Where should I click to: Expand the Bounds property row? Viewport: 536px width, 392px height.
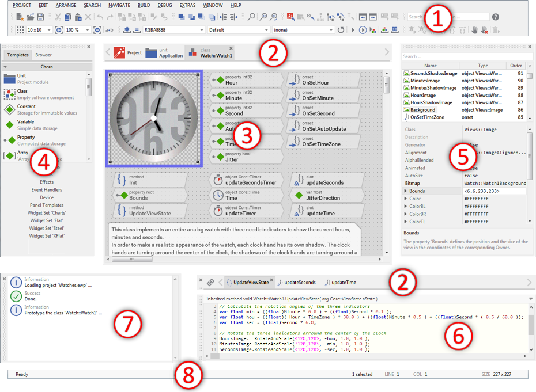coord(406,191)
